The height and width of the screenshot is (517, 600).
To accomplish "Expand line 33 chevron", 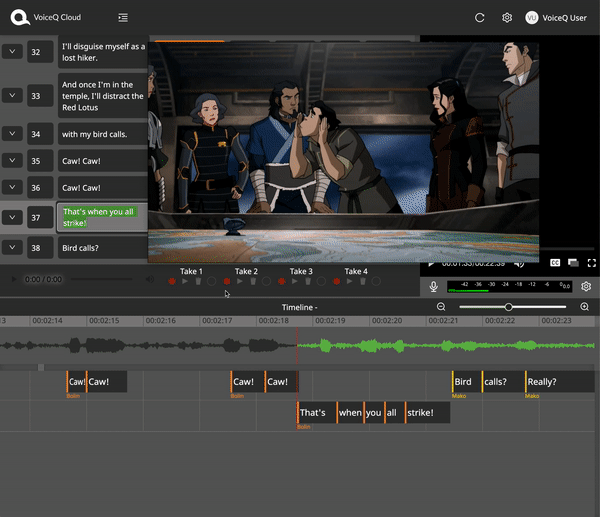I will point(12,95).
